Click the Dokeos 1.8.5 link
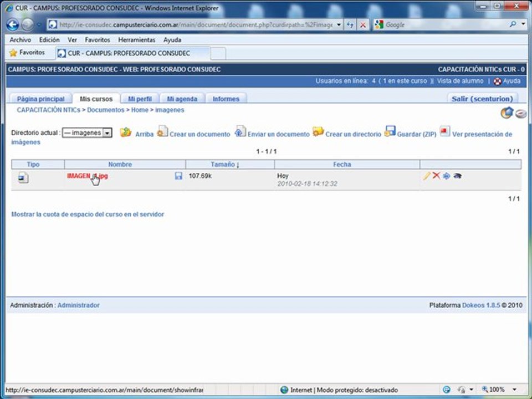 (481, 305)
